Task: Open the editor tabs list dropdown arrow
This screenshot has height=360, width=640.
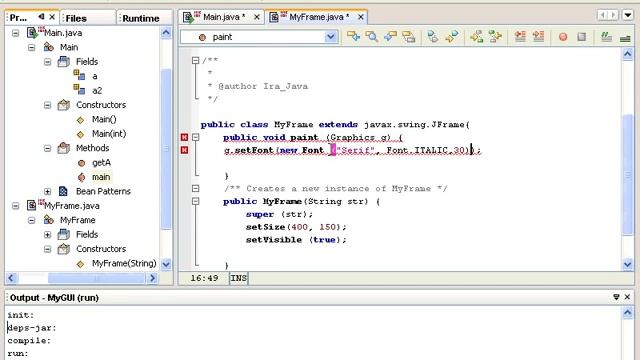Action: pyautogui.click(x=628, y=15)
